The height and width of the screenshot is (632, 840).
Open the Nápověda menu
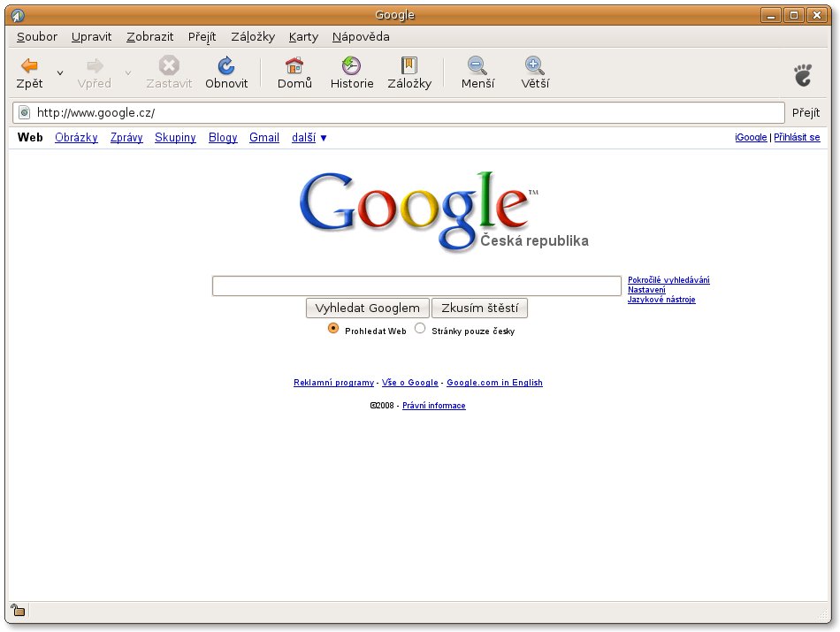[x=361, y=37]
